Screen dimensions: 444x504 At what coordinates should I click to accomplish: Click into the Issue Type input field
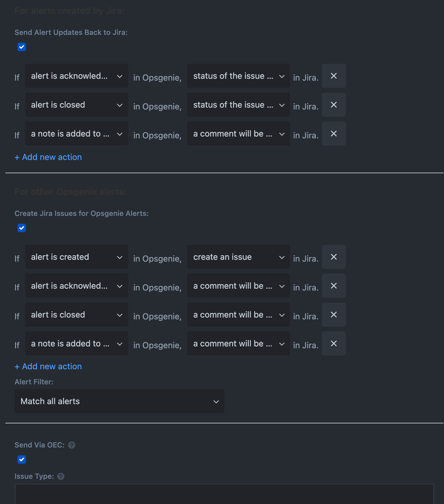point(224,494)
